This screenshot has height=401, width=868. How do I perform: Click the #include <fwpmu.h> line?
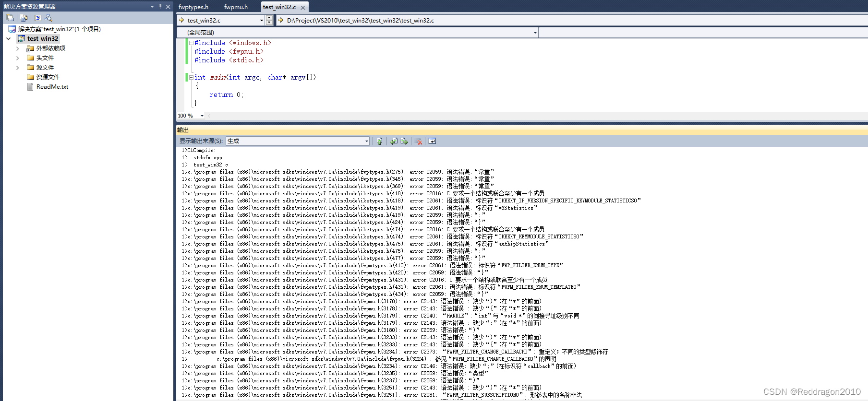(x=229, y=51)
